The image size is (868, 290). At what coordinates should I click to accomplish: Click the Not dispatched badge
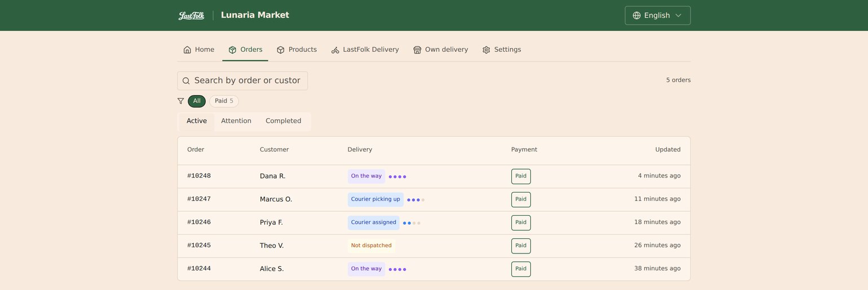(x=371, y=246)
